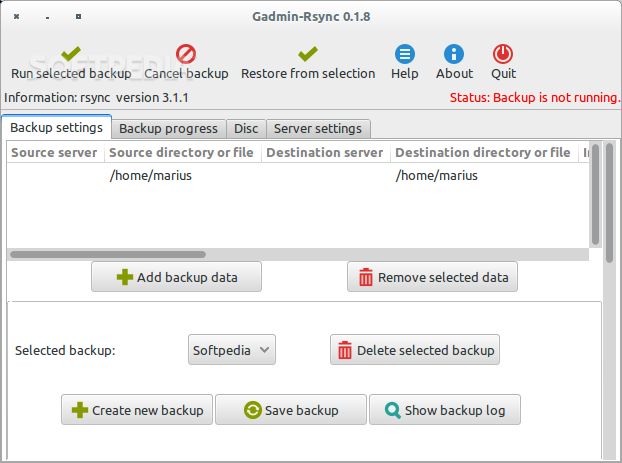Click the Add backup data button

pos(177,277)
